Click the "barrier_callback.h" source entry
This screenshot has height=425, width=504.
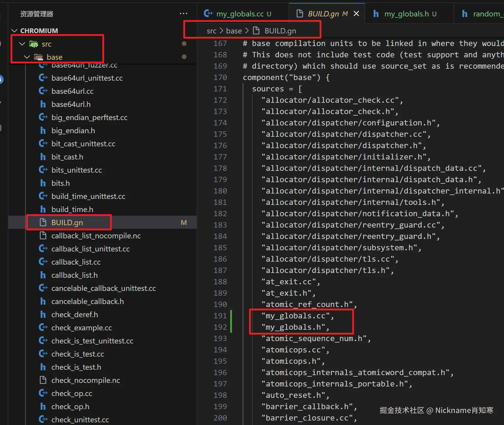[309, 406]
